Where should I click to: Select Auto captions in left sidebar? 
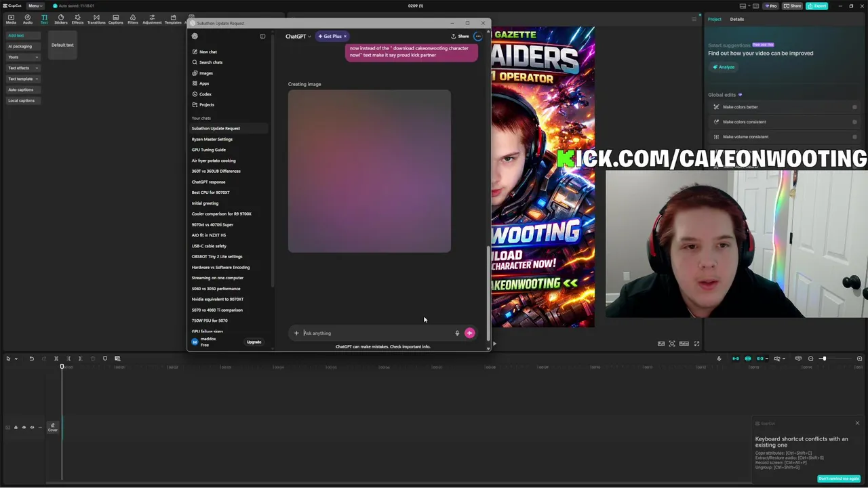click(22, 89)
